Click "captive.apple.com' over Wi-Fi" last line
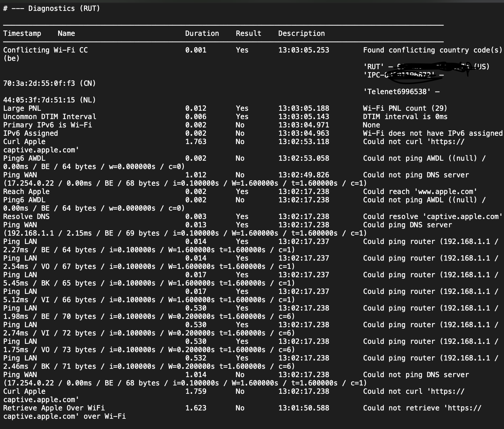 (64, 416)
